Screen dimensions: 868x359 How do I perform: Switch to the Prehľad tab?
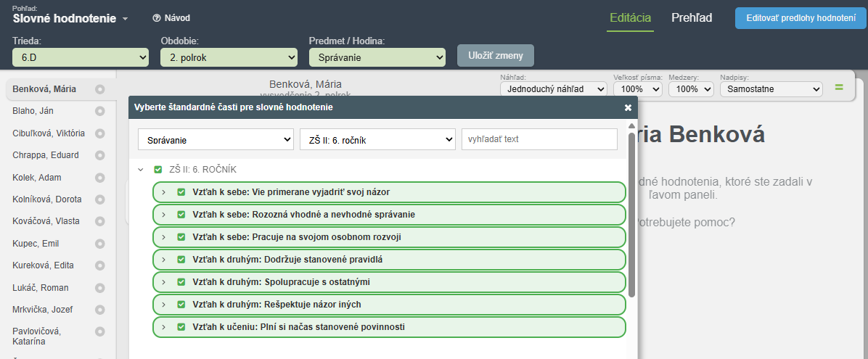[x=692, y=17]
